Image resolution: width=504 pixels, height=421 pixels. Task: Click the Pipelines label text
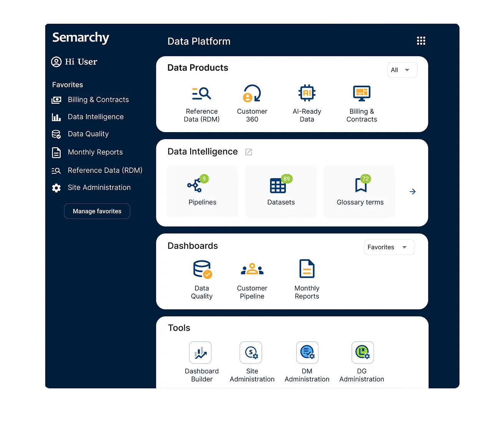tap(202, 202)
